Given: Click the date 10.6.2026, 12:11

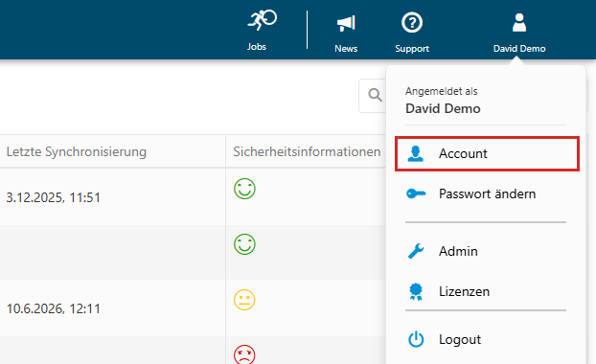Looking at the screenshot, I should click(x=54, y=308).
